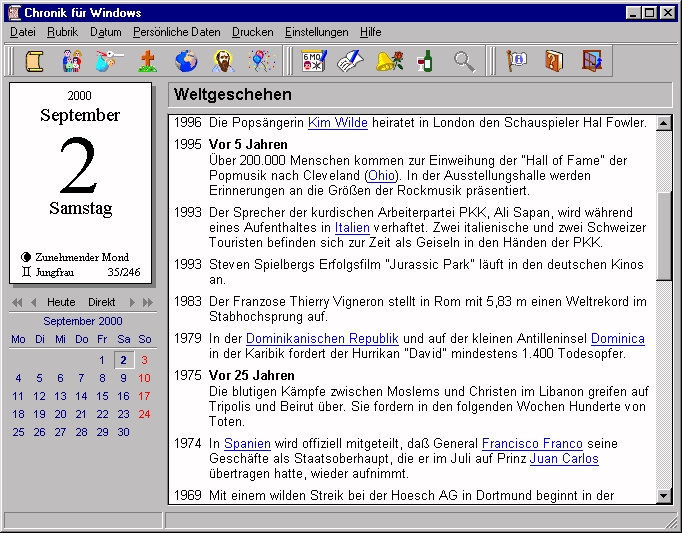Viewport: 682px width, 533px height.
Task: Click the 'Vor 5 Jahren' entry heading
Action: (x=248, y=144)
